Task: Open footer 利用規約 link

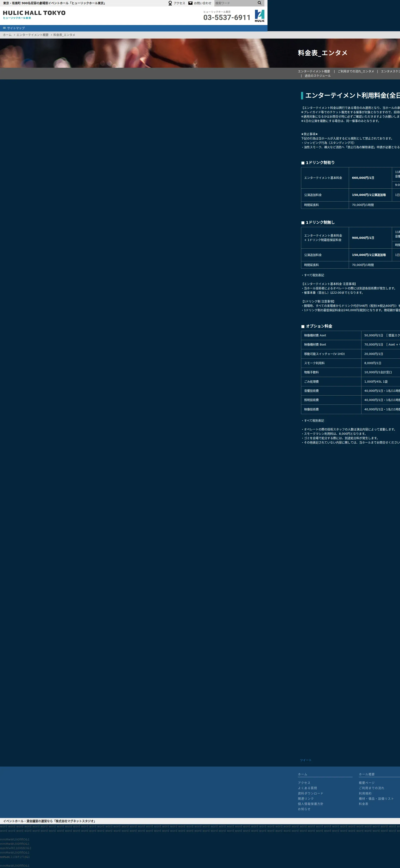Action: coord(365,794)
